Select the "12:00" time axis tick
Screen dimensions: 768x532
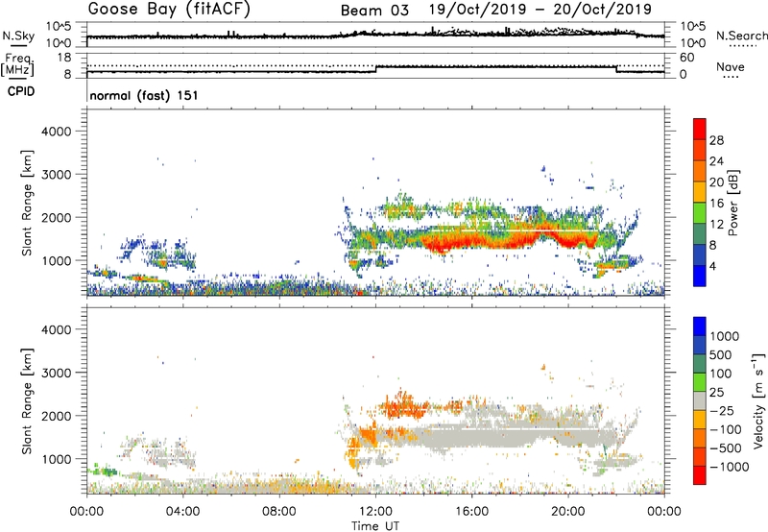tap(375, 512)
